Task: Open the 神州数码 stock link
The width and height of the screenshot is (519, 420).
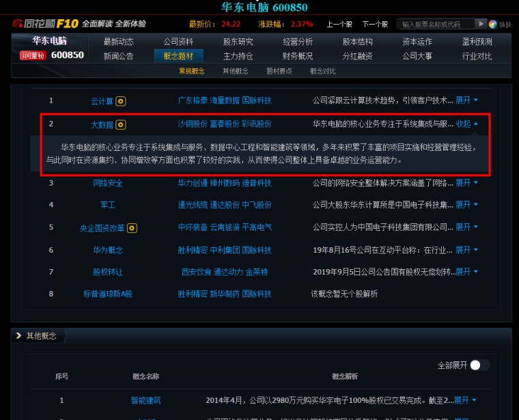Action: point(225,183)
